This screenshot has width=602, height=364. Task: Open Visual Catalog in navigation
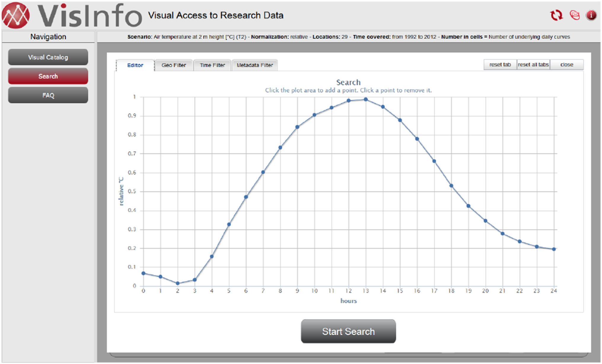point(48,57)
